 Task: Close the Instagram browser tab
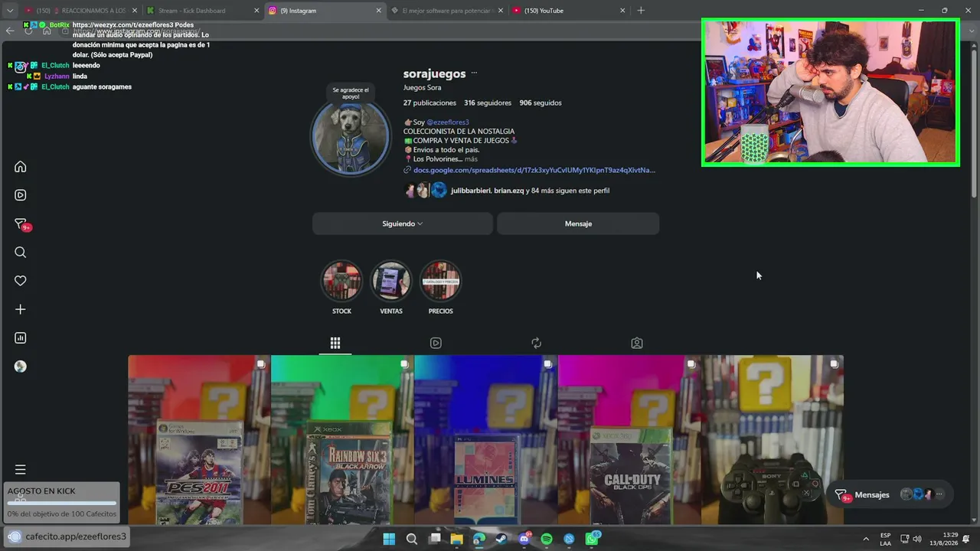point(378,11)
